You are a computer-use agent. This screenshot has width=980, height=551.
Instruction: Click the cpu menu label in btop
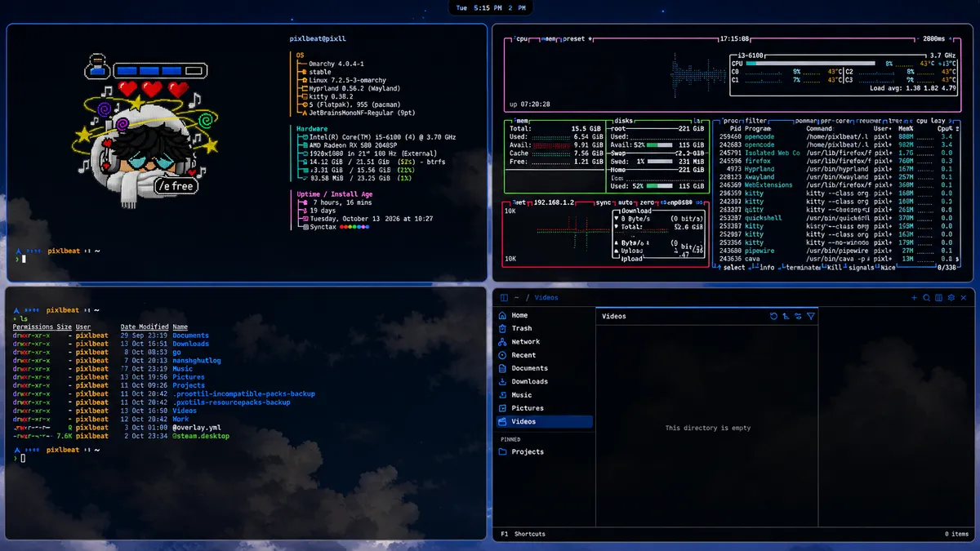pos(521,38)
